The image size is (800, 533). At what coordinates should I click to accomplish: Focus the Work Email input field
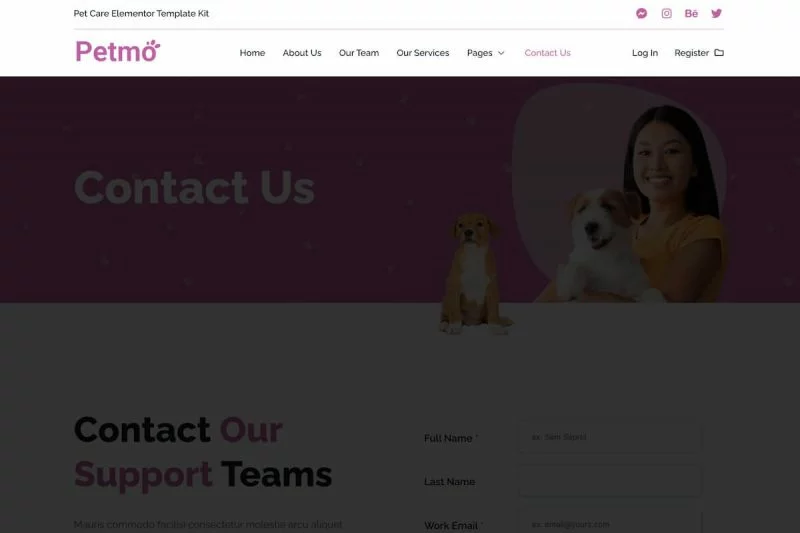610,522
